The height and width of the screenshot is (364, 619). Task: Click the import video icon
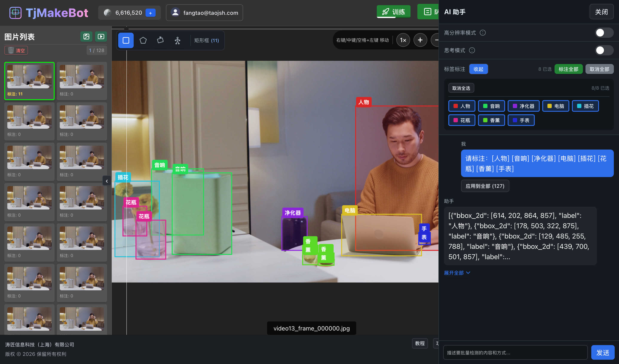pos(101,37)
